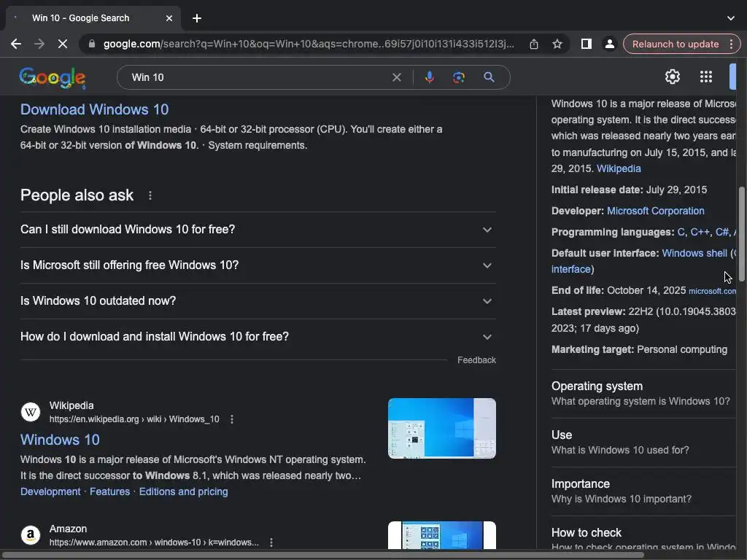Screen dimensions: 747x560
Task: Open the tab search dropdown arrow
Action: click(731, 18)
